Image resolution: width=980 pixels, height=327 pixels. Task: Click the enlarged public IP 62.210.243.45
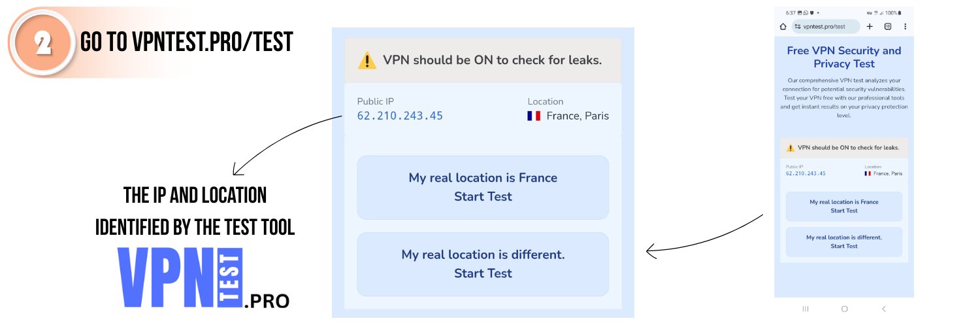pyautogui.click(x=400, y=116)
